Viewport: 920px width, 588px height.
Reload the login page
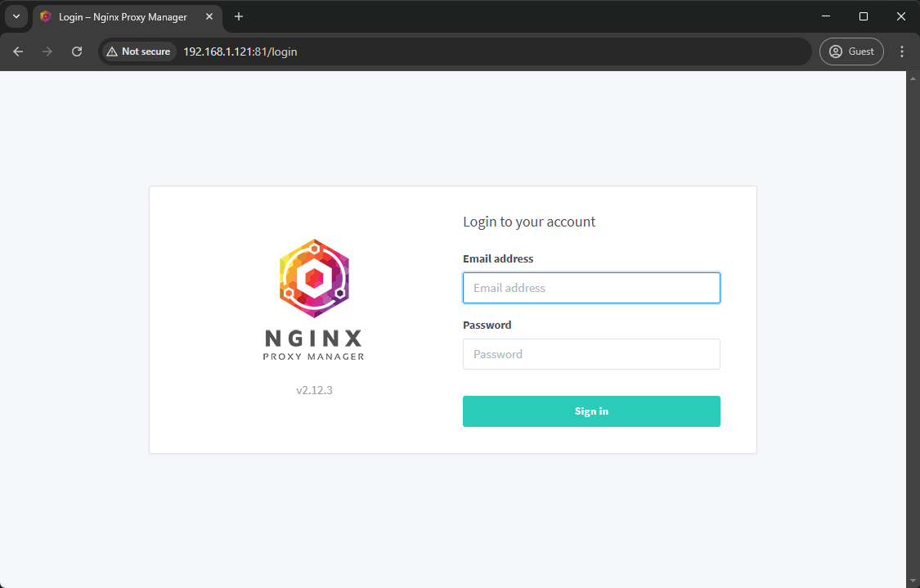point(77,52)
